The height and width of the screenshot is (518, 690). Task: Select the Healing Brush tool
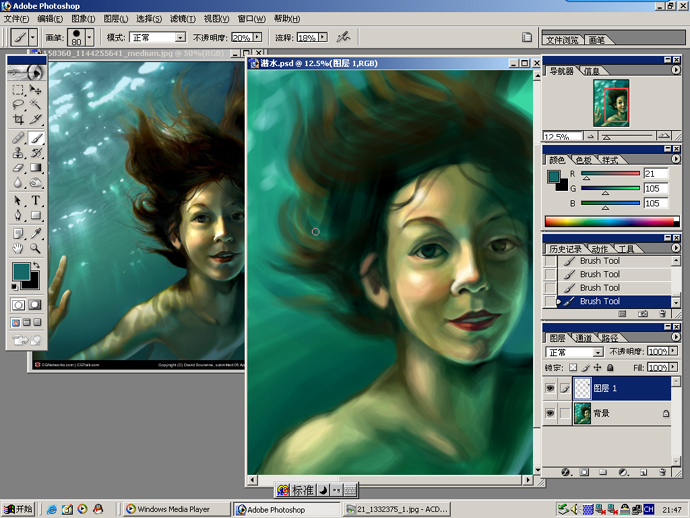18,138
